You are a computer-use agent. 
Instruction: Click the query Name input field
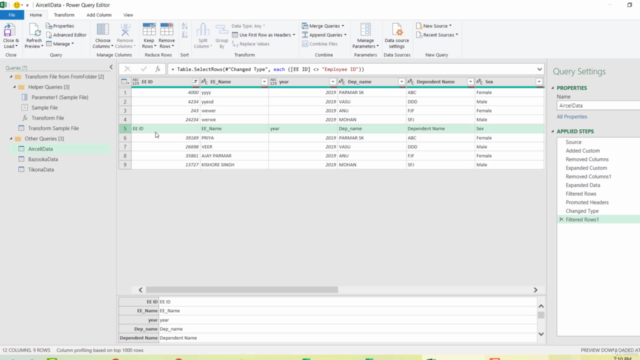(x=598, y=106)
